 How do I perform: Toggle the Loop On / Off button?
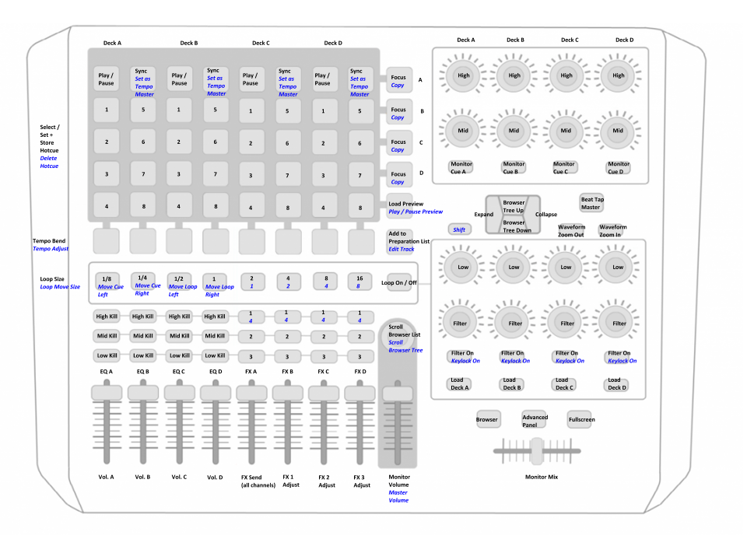pyautogui.click(x=398, y=283)
